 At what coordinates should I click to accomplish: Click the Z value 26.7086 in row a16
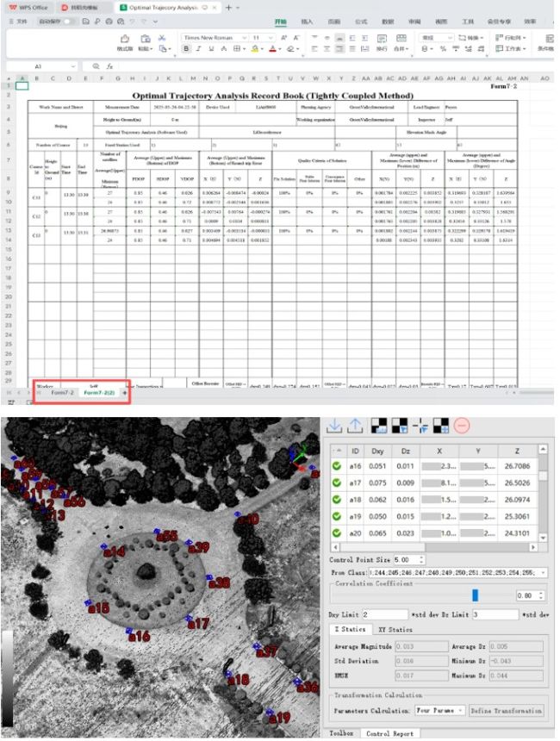point(517,466)
